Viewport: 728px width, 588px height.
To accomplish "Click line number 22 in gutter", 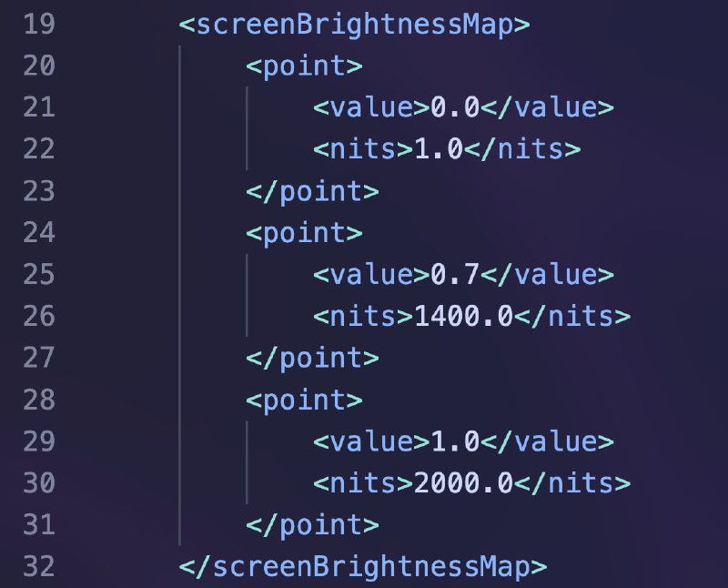I will (x=39, y=149).
